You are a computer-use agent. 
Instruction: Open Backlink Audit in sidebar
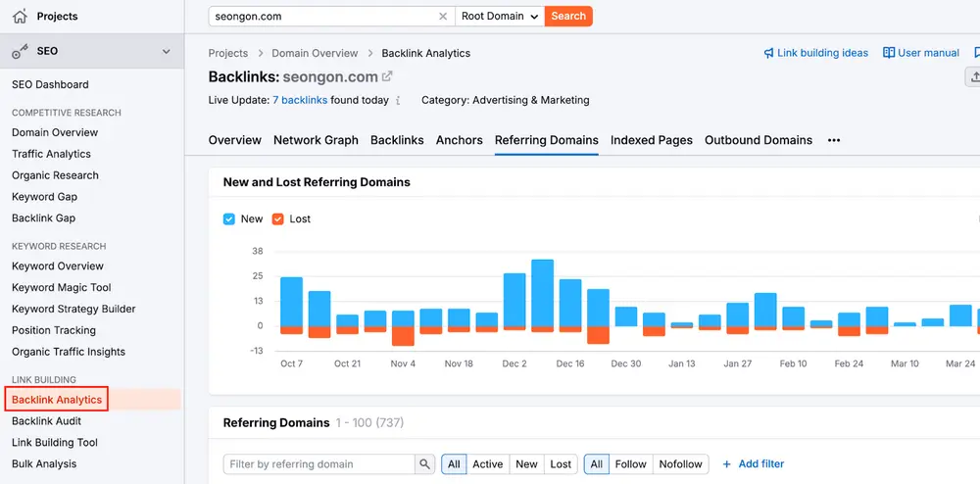pos(47,421)
